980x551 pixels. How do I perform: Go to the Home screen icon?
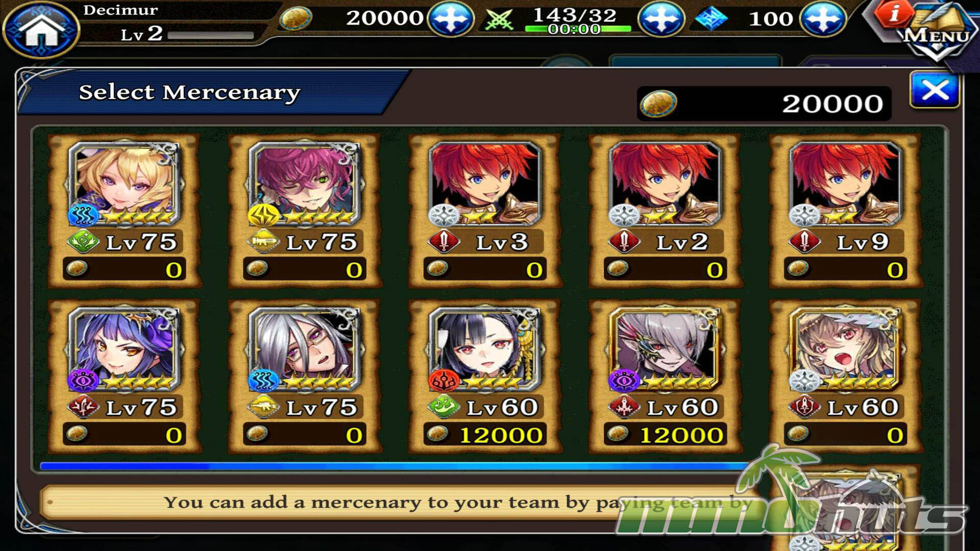tap(41, 29)
